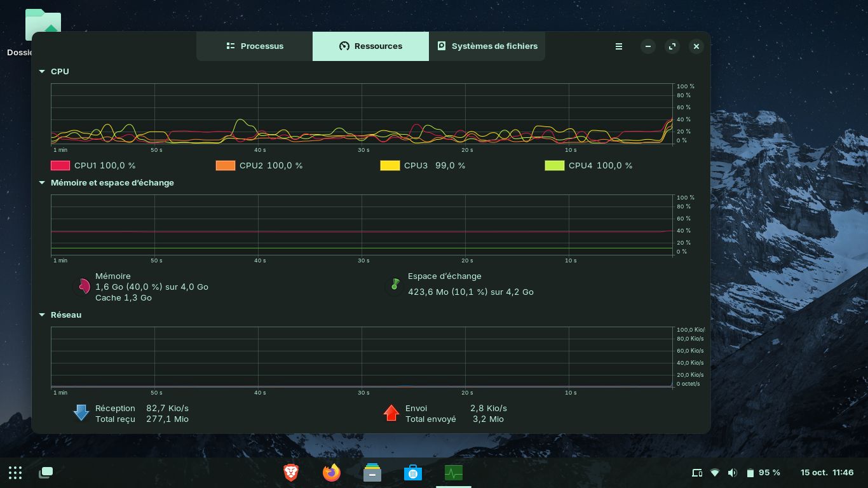The width and height of the screenshot is (868, 488).
Task: Launch Brave browser from the dock
Action: coord(291,472)
